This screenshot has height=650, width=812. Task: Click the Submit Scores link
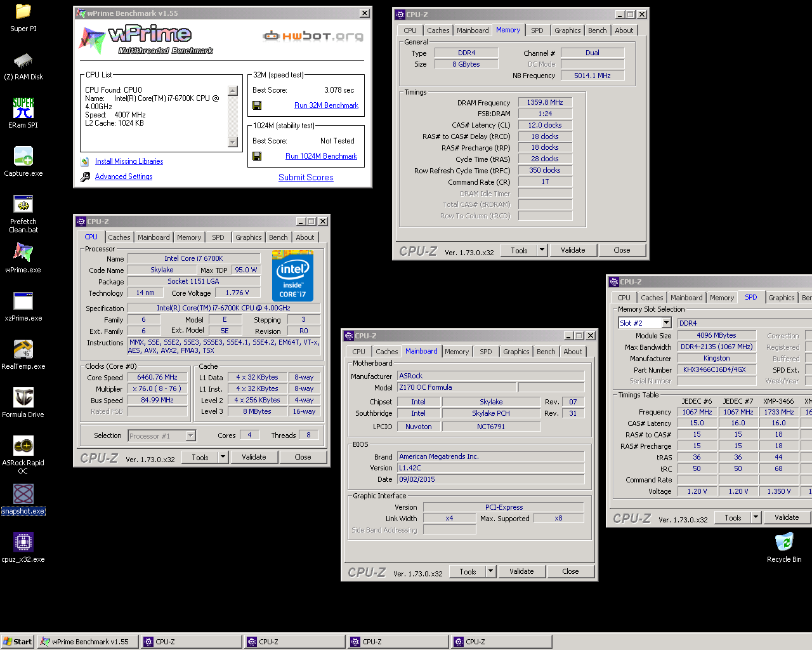click(x=306, y=177)
